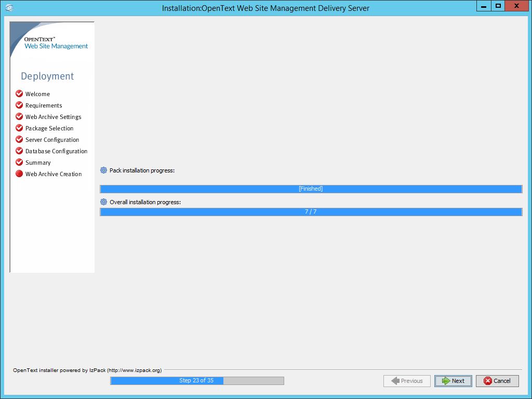The width and height of the screenshot is (532, 399).
Task: Click the Pack installation [Finished] progress bar
Action: click(311, 189)
